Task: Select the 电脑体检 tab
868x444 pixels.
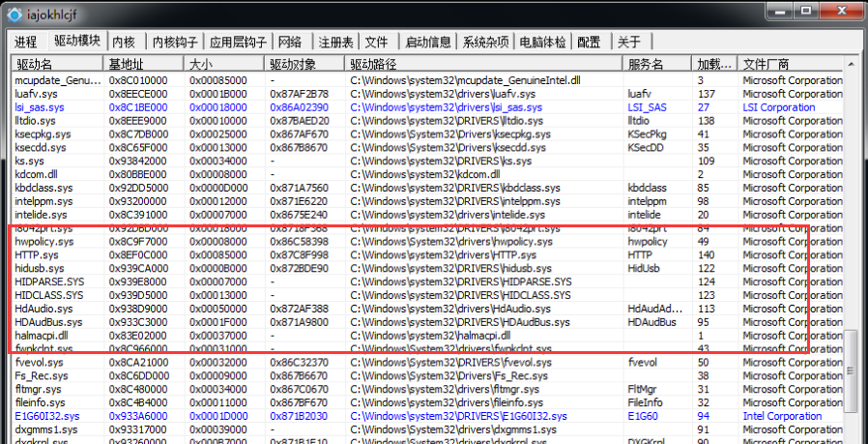Action: [543, 42]
